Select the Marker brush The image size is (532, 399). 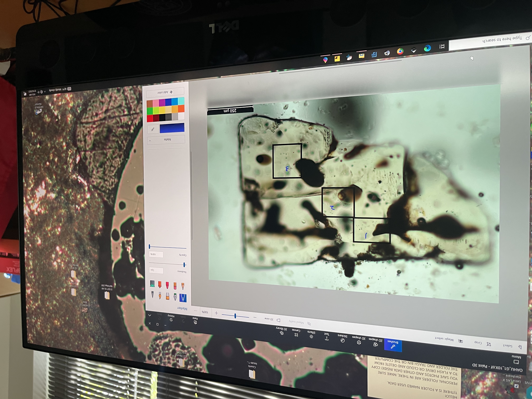pyautogui.click(x=183, y=298)
